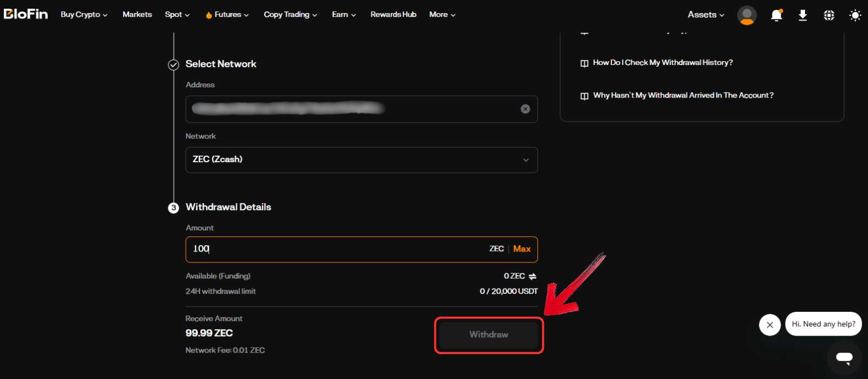Click Max to fill amount
868x379 pixels.
coord(522,249)
